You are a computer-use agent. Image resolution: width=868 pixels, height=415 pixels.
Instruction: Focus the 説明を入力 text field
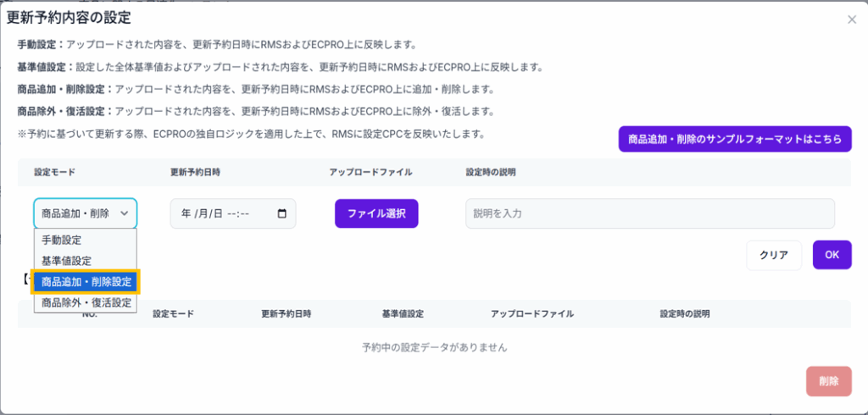pyautogui.click(x=649, y=213)
